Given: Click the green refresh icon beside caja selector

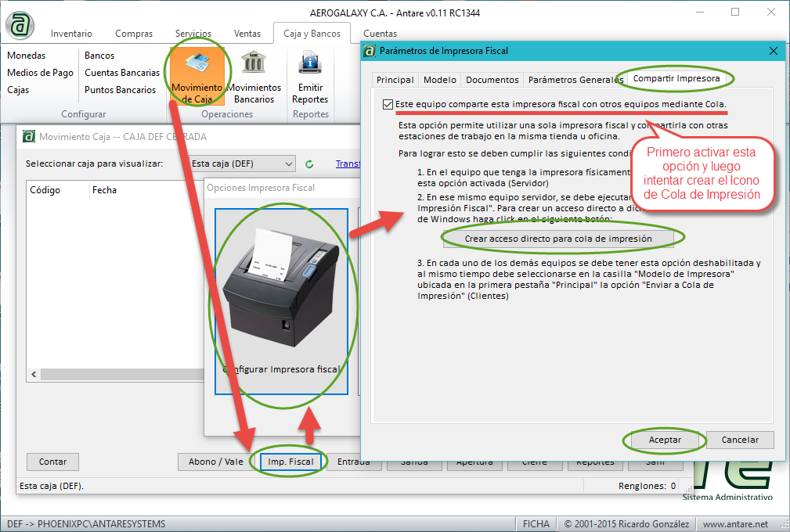Looking at the screenshot, I should [x=309, y=164].
